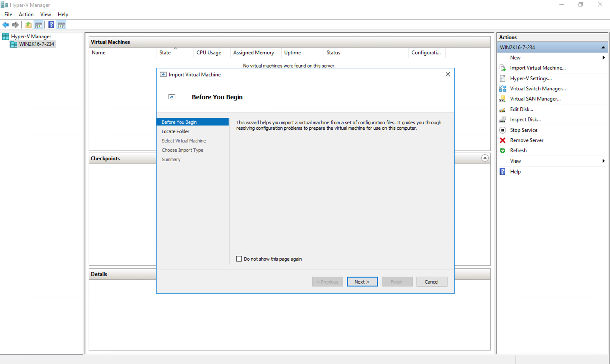This screenshot has height=364, width=610.
Task: Click the Stop Service action icon
Action: point(502,130)
